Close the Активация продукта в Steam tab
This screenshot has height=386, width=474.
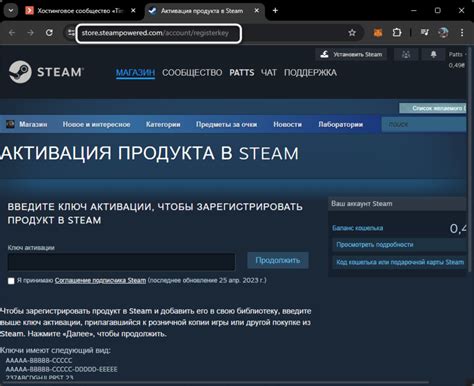coord(257,11)
